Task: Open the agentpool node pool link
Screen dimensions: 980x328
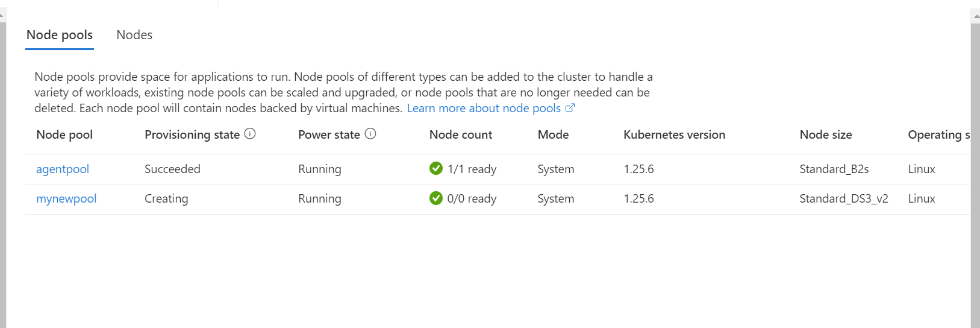Action: tap(63, 169)
